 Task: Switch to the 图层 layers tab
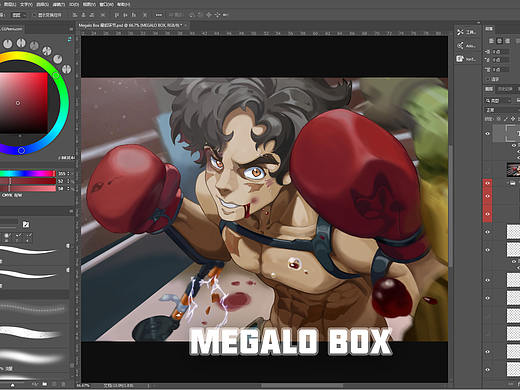point(489,89)
